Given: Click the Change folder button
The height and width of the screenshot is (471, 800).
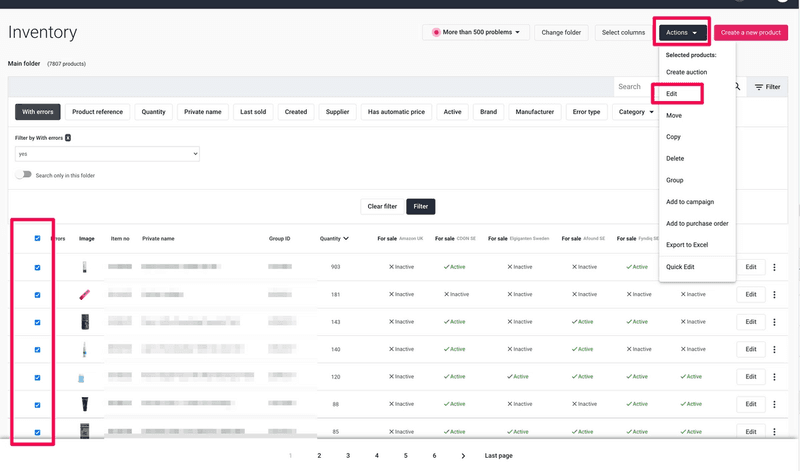Looking at the screenshot, I should (x=561, y=32).
